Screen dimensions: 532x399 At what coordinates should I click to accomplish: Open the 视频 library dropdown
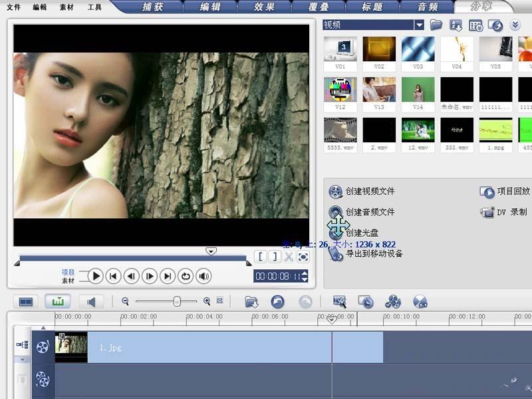tap(419, 25)
